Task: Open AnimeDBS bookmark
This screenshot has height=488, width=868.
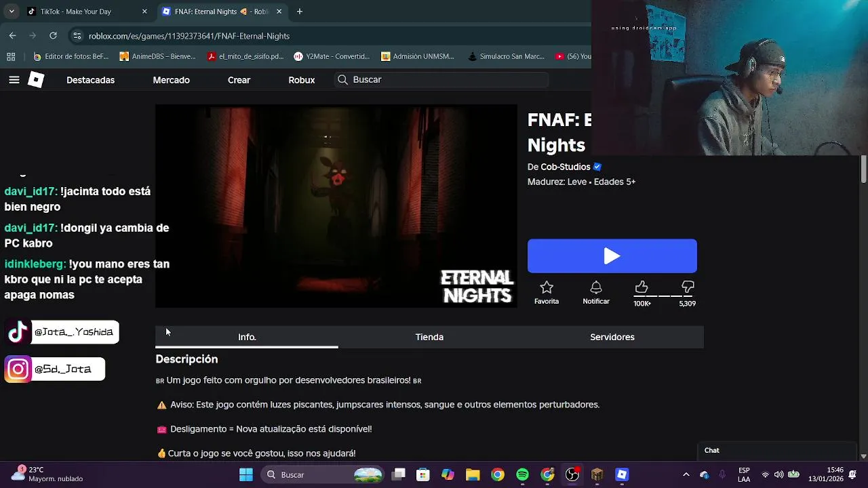Action: [157, 56]
